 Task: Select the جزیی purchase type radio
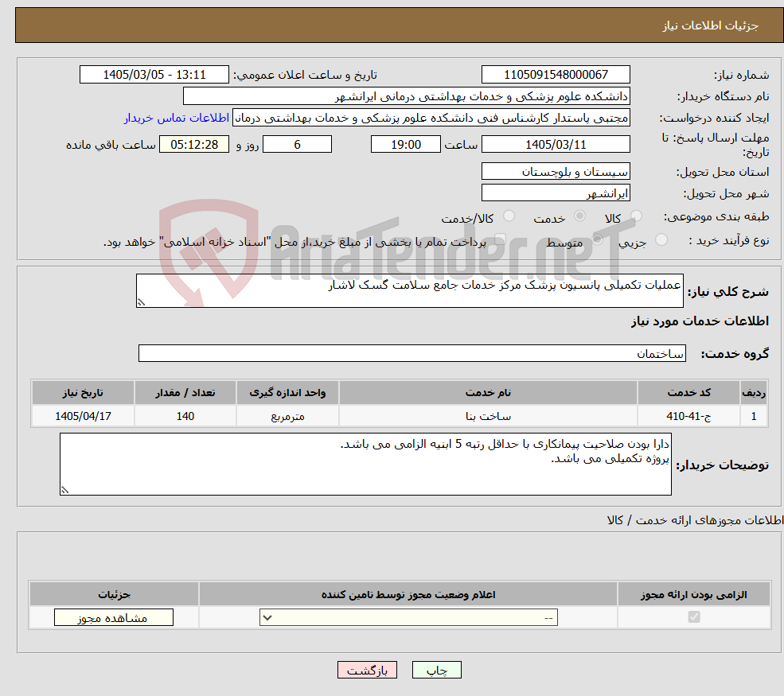tap(661, 239)
